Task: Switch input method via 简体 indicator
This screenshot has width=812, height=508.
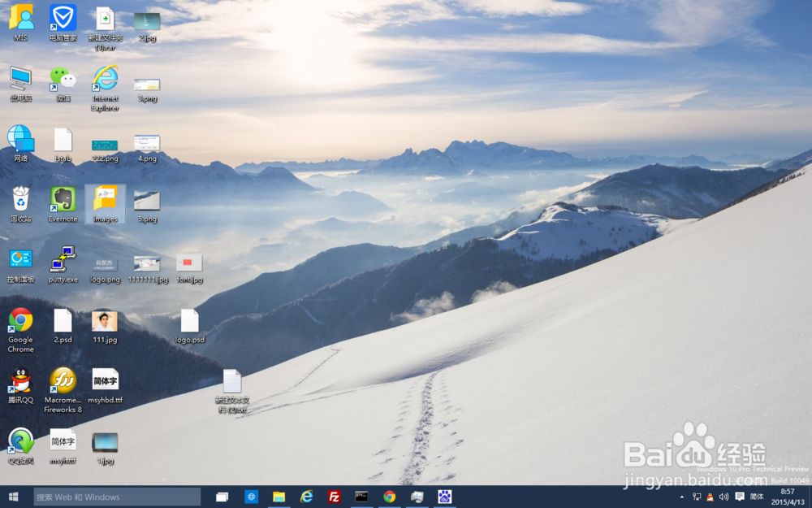Action: (x=757, y=497)
